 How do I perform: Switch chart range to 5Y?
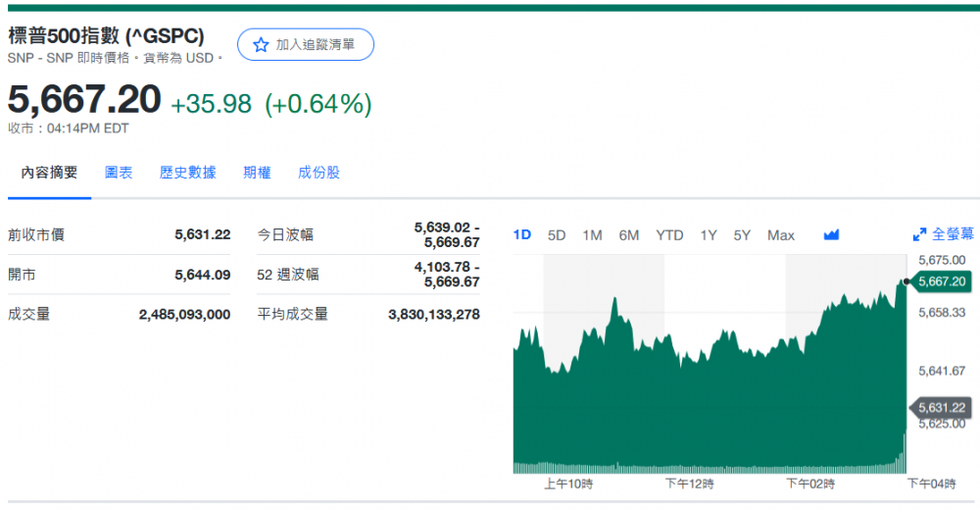coord(742,234)
